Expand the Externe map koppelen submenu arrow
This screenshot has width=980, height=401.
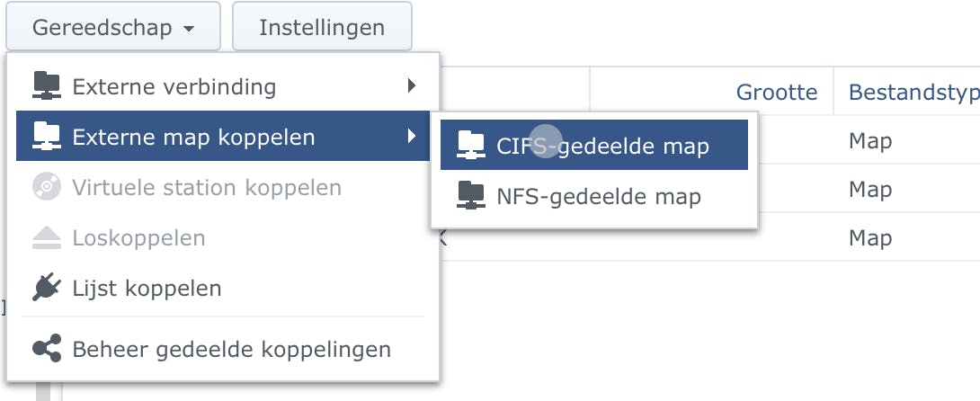[412, 137]
